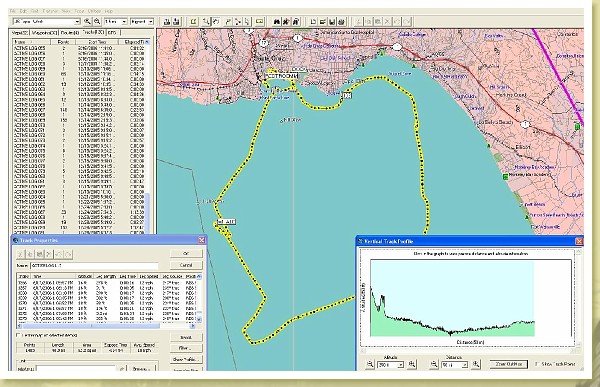Select the Zoom tool next to the Hand tool
This screenshot has height=387, width=600.
pos(207,22)
